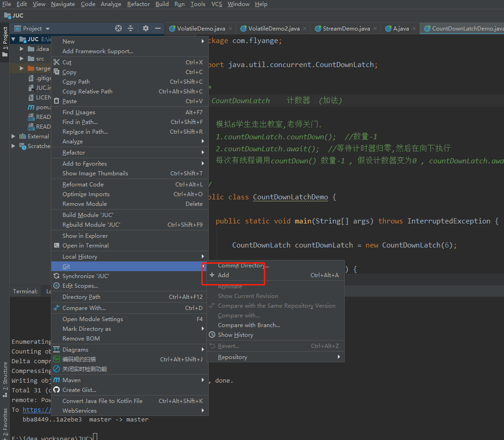Select Add in the Git submenu
This screenshot has width=504, height=440.
pos(224,275)
